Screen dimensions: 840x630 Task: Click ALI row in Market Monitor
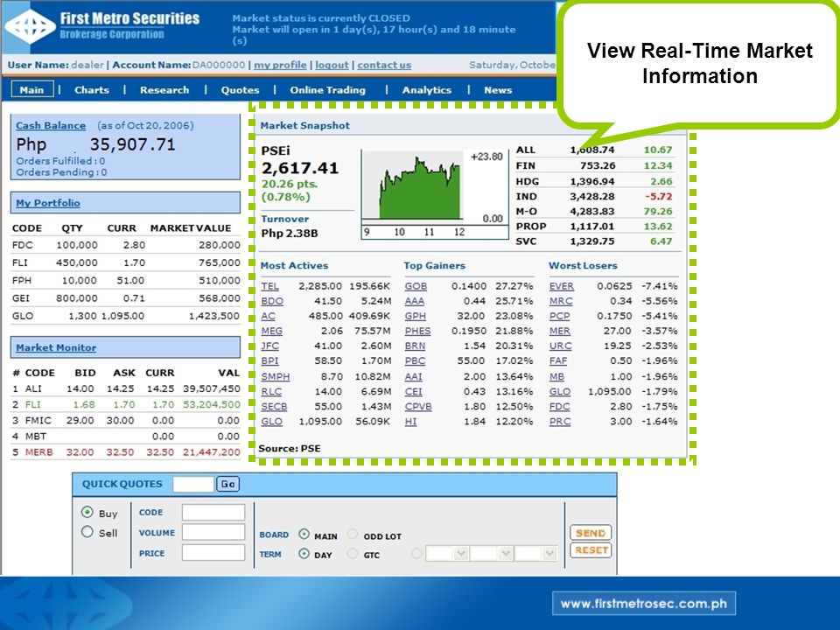(x=126, y=388)
